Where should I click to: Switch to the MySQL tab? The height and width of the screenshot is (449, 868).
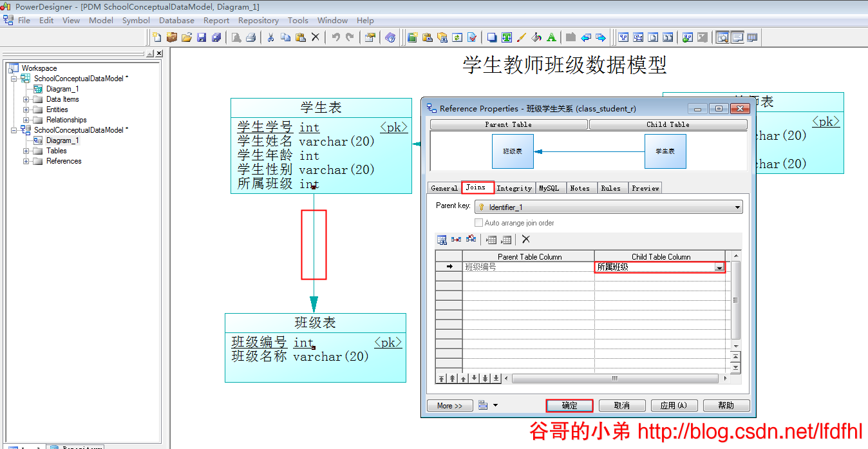pyautogui.click(x=549, y=188)
